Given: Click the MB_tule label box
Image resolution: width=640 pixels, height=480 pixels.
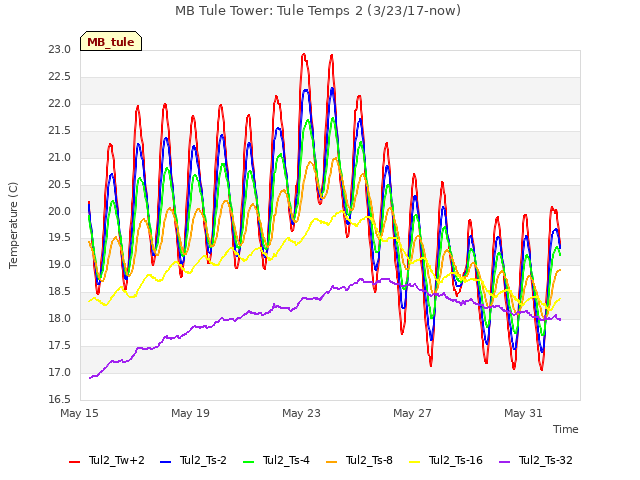Looking at the screenshot, I should (111, 41).
